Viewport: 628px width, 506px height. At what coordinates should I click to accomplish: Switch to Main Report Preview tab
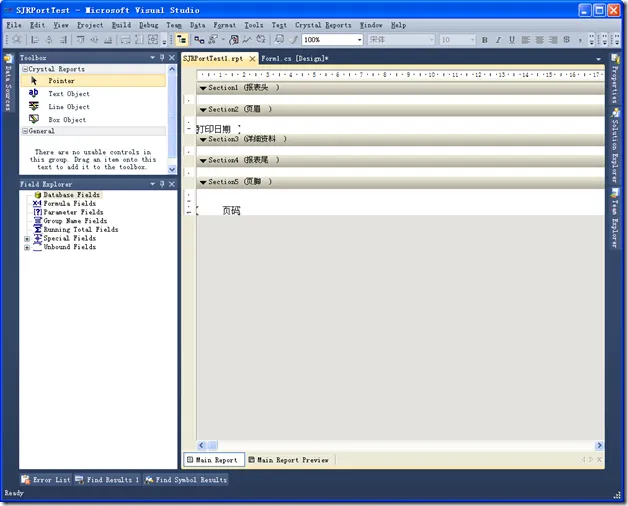point(288,460)
